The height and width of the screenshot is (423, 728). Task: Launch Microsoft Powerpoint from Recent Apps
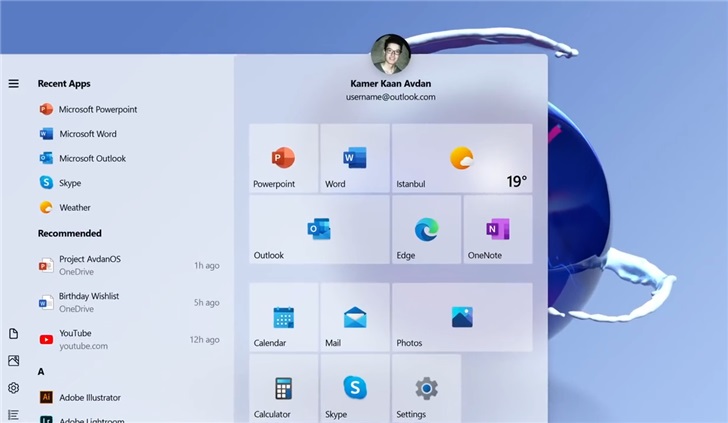click(x=88, y=109)
